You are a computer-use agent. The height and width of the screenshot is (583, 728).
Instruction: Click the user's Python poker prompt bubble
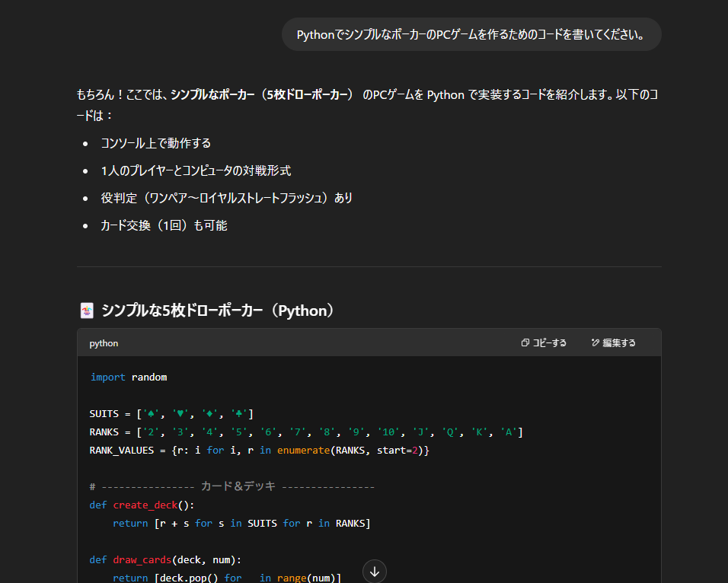pyautogui.click(x=471, y=35)
